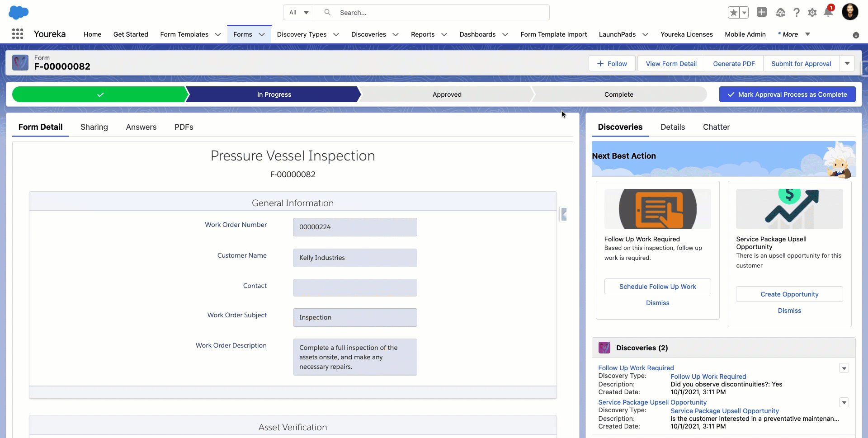Open the App Launcher grid icon

coord(18,34)
